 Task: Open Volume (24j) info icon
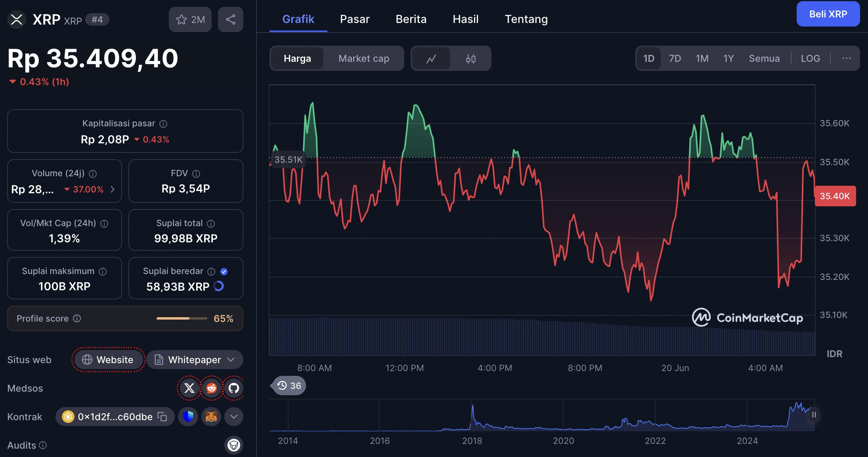click(93, 174)
